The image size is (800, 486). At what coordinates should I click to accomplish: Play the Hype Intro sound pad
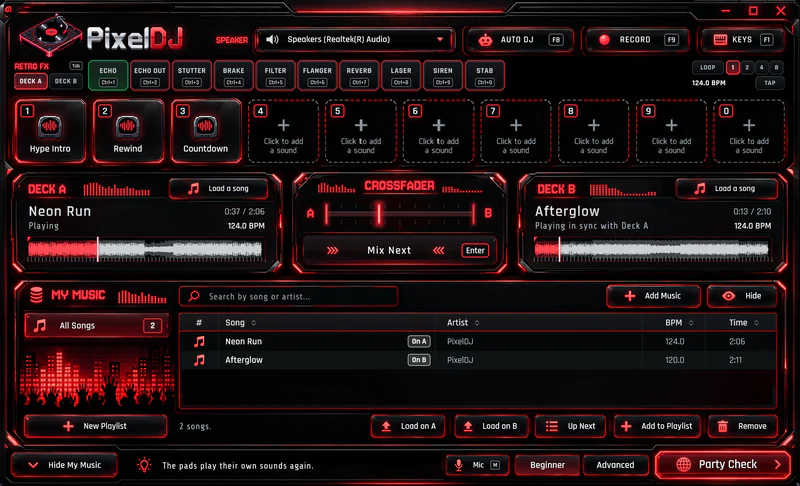coord(50,131)
